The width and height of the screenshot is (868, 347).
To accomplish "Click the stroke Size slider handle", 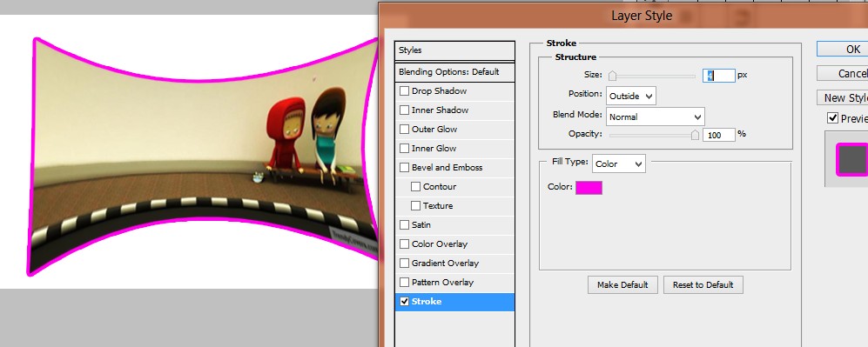I will pyautogui.click(x=612, y=76).
